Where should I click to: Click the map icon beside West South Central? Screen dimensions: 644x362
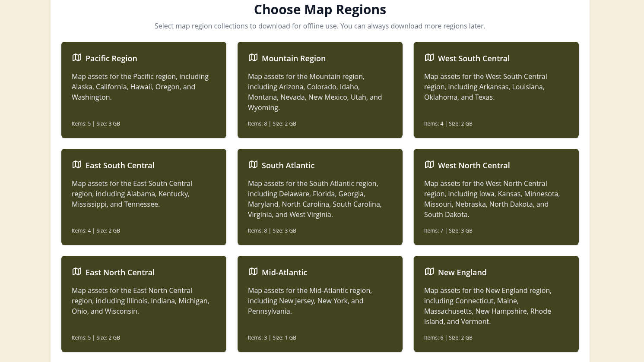(429, 57)
